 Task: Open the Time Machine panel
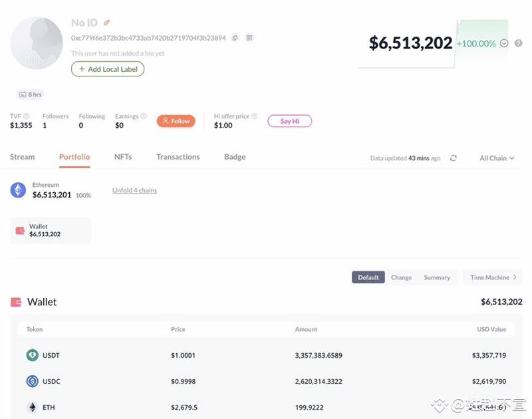(x=493, y=277)
